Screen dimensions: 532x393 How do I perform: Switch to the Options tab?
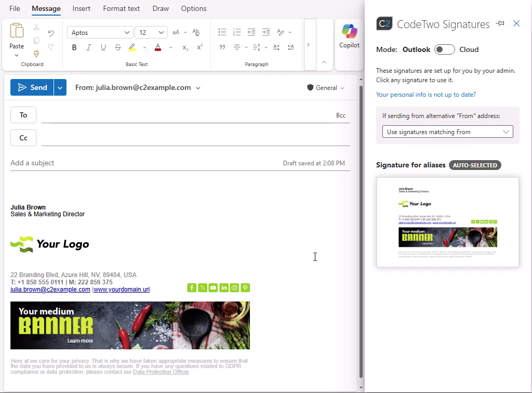click(x=193, y=8)
